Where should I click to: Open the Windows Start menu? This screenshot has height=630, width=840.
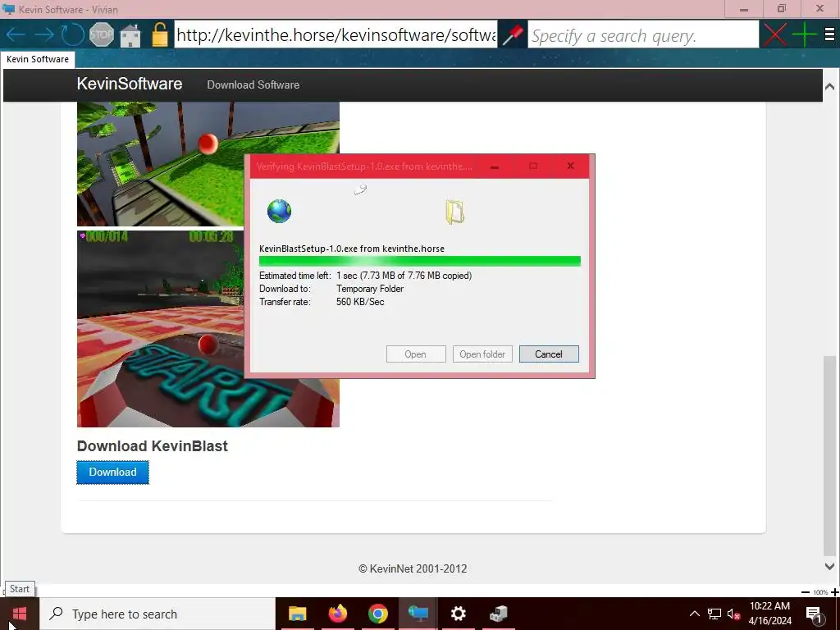[x=20, y=614]
